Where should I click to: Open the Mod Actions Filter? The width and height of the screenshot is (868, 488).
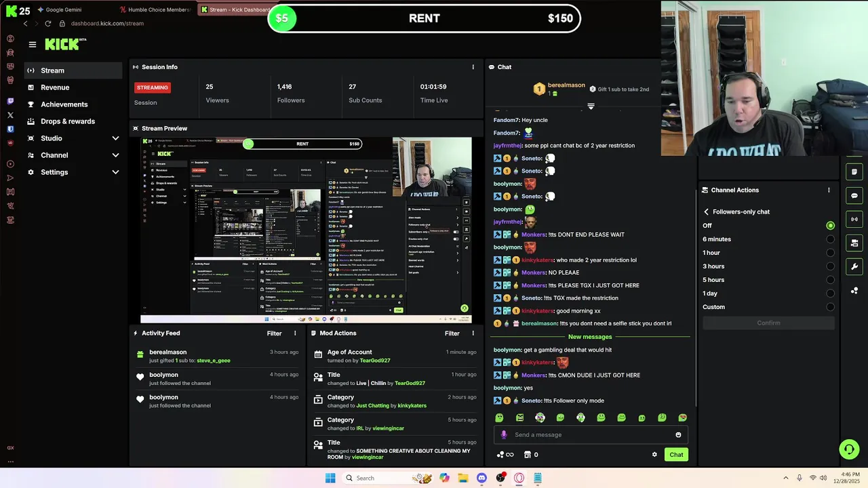click(452, 333)
